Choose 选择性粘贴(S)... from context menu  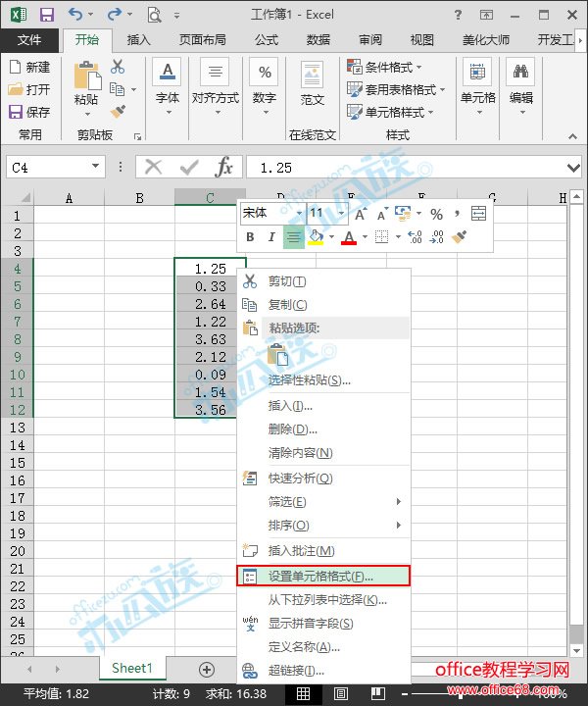tap(324, 380)
